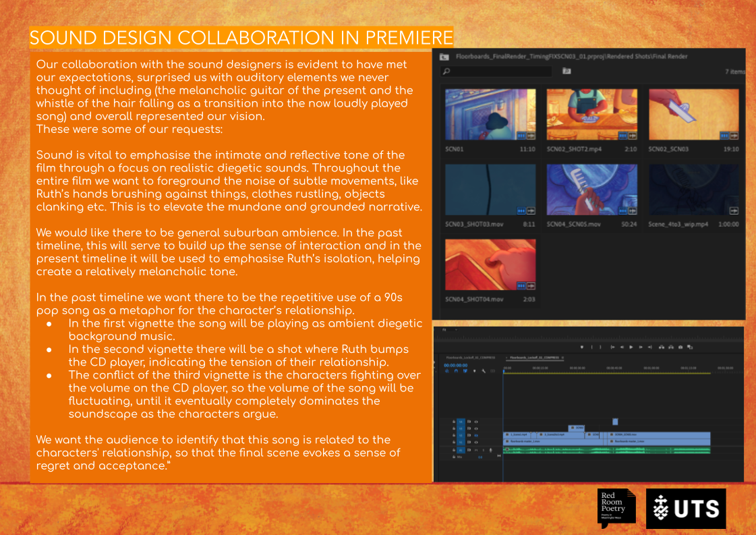The width and height of the screenshot is (756, 535).
Task: Select the Floorboards_Lockoff_02_COMPRESS sequence tab
Action: point(534,358)
